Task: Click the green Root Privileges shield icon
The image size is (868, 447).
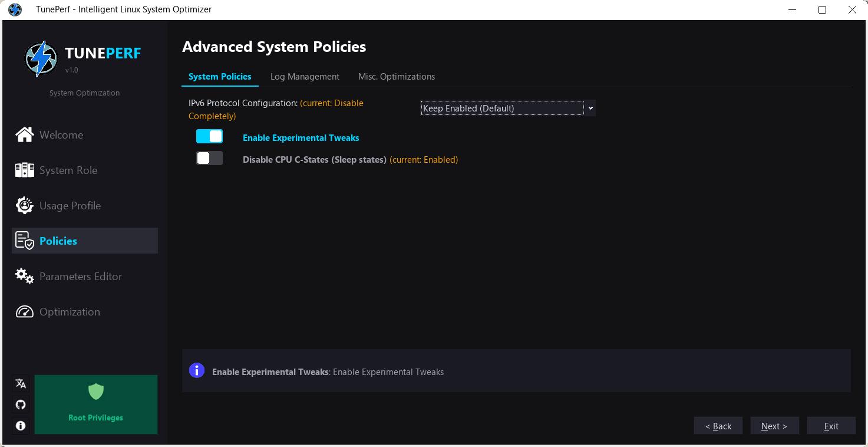Action: [96, 391]
